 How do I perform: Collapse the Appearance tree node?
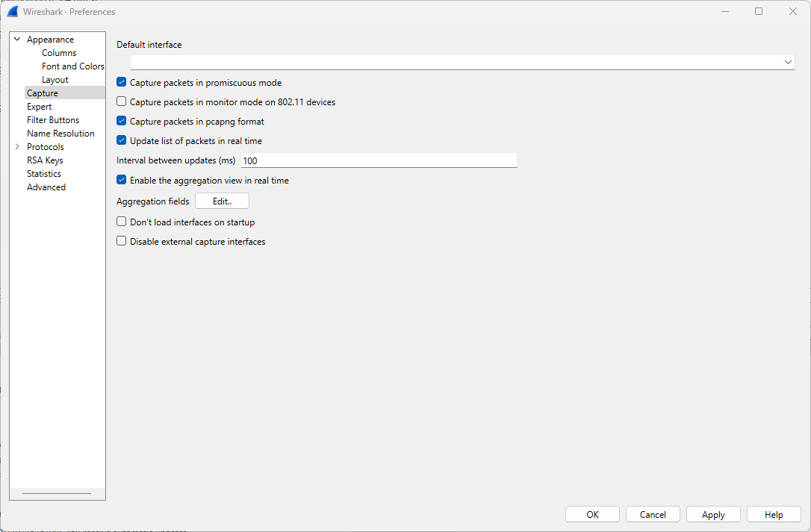coord(17,40)
